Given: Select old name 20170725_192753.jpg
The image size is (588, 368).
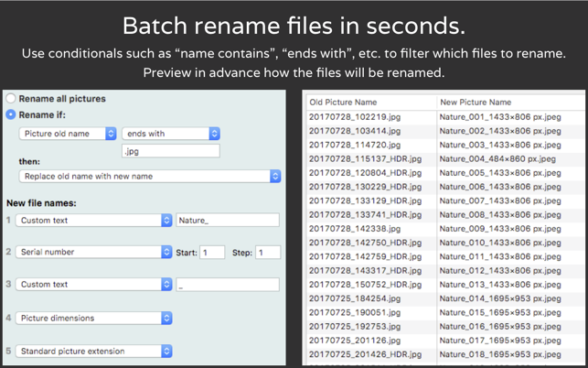Looking at the screenshot, I should tap(355, 327).
